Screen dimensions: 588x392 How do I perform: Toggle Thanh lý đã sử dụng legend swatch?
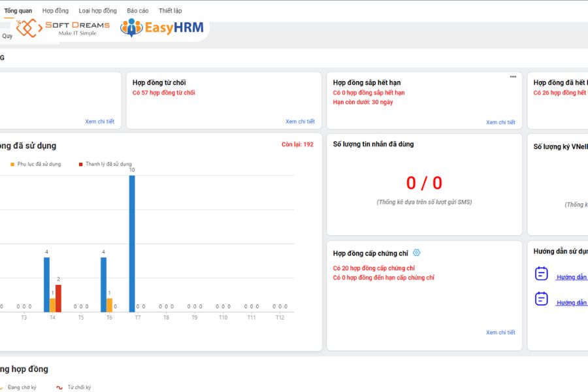80,164
